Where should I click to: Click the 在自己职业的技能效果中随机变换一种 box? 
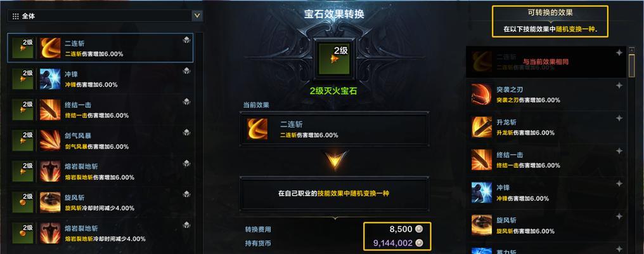(334, 193)
